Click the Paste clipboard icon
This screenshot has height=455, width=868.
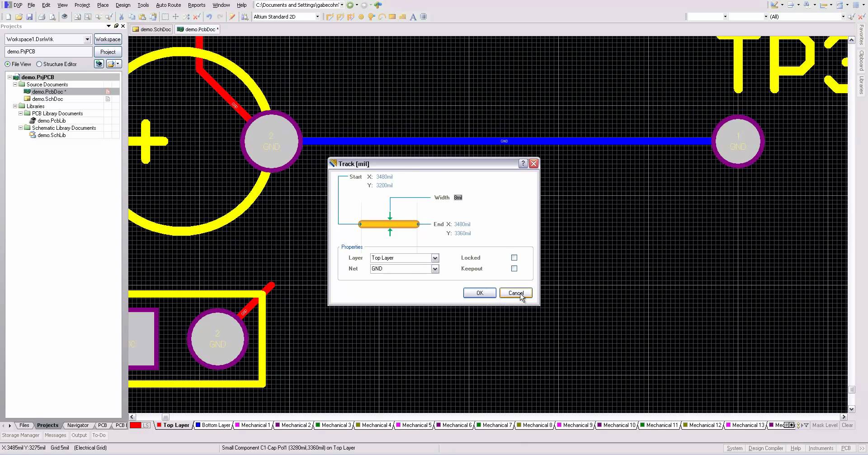pos(142,17)
